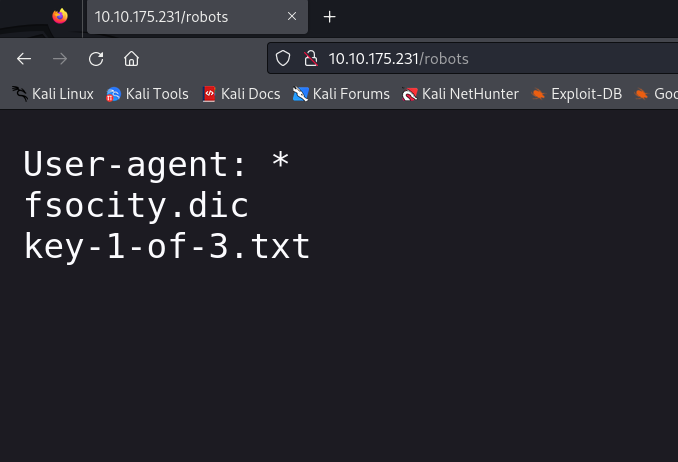Close the 10.10.175.231/robots tab
678x462 pixels.
click(x=292, y=16)
